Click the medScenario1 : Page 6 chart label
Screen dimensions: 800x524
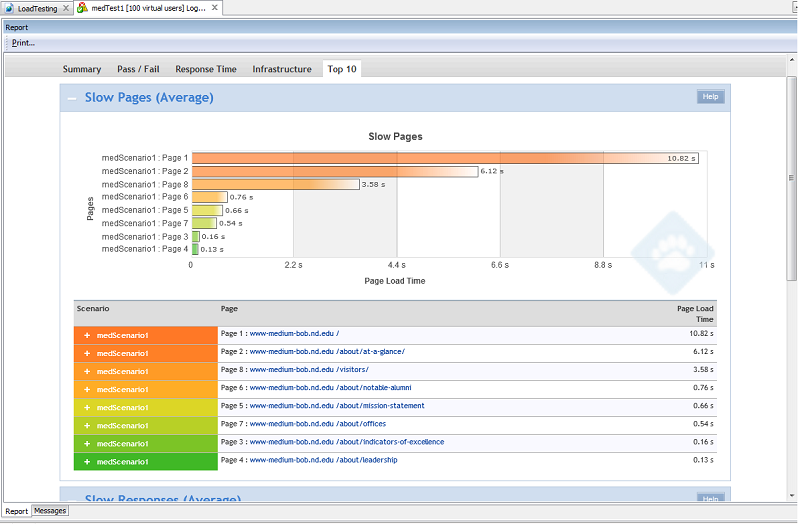click(x=145, y=197)
